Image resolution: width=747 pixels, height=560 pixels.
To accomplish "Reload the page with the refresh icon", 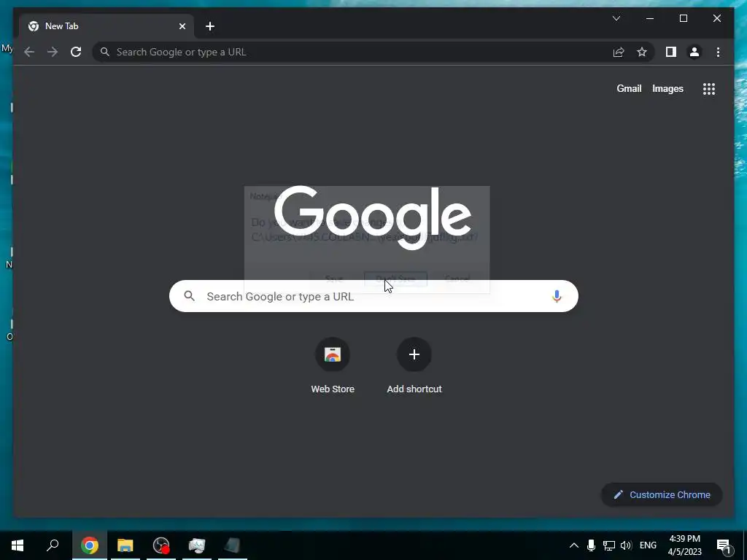I will pos(76,52).
